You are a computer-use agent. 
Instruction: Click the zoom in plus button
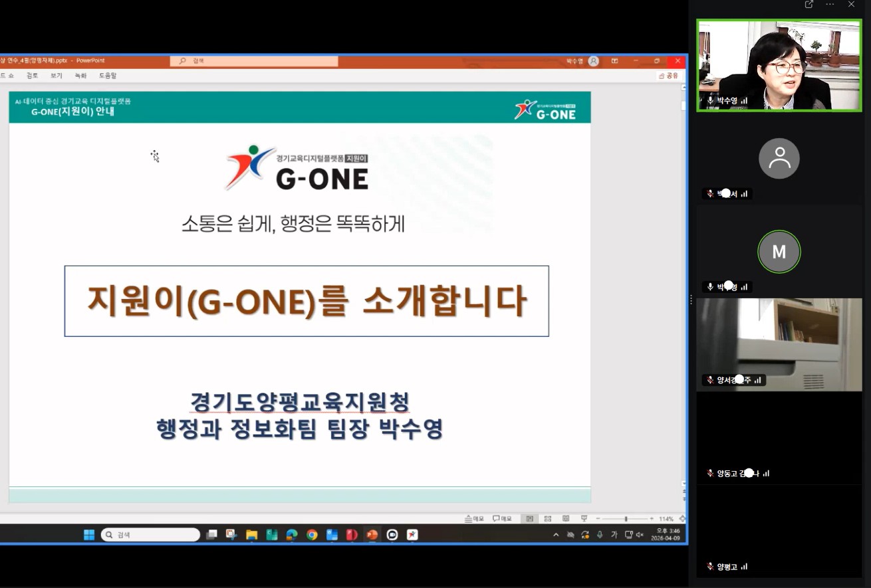point(652,518)
